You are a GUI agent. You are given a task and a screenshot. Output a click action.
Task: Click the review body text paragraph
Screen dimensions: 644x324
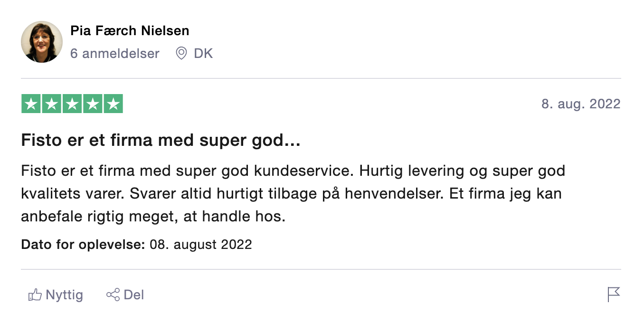(x=293, y=194)
